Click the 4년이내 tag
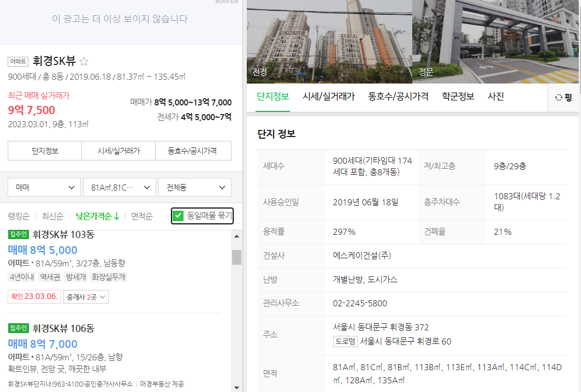The image size is (581, 392). tap(22, 277)
